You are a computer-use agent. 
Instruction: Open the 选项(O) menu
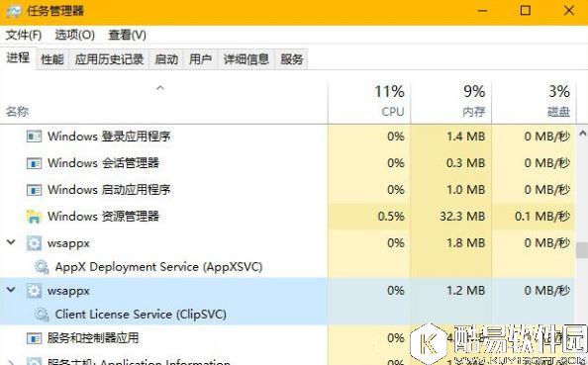coord(74,35)
